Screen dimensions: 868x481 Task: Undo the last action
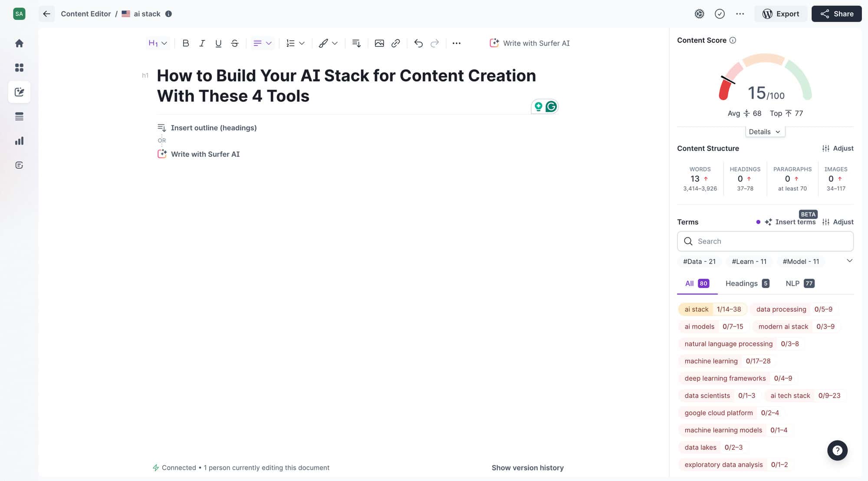tap(418, 43)
